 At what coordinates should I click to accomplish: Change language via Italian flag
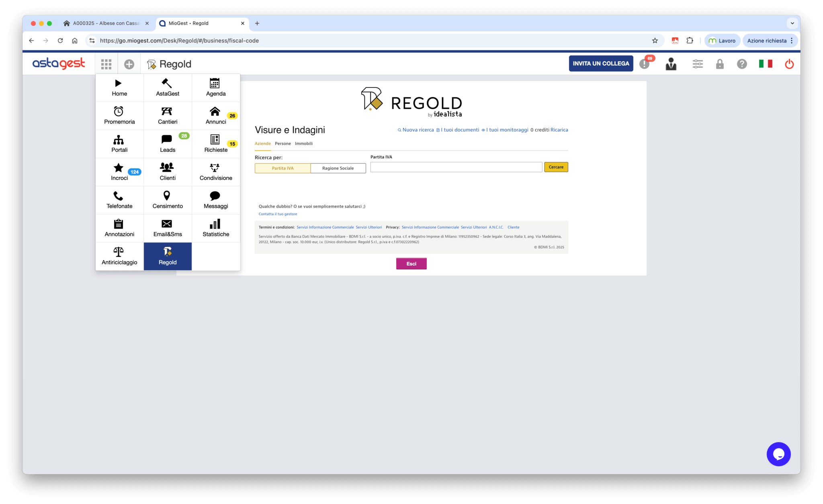pyautogui.click(x=766, y=63)
